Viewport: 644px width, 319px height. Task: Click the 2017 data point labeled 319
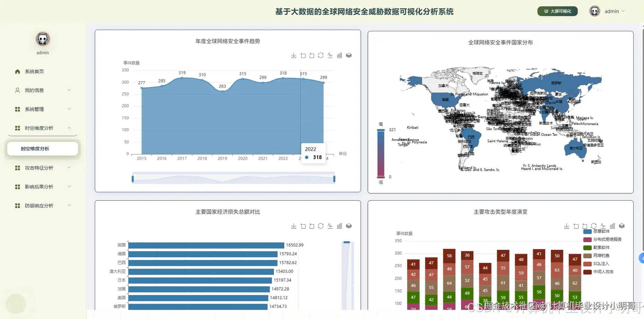(x=182, y=78)
